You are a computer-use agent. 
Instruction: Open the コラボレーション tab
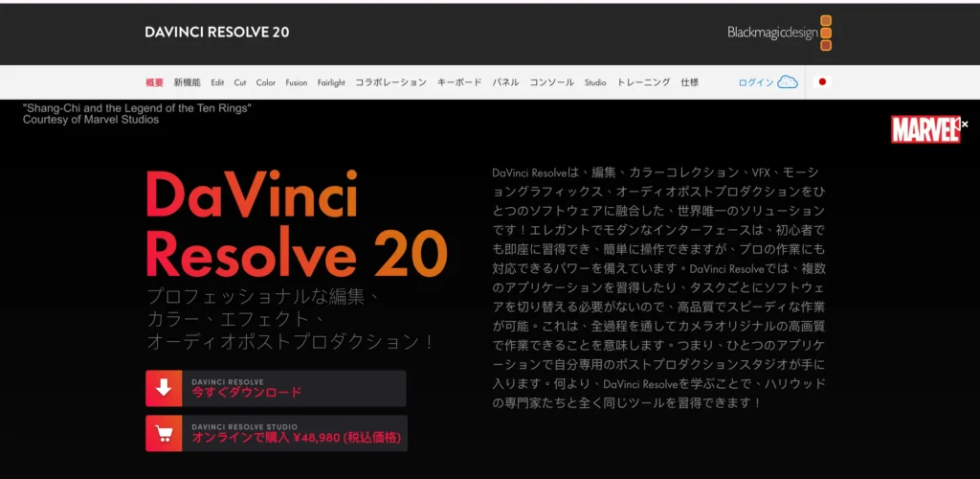(391, 82)
